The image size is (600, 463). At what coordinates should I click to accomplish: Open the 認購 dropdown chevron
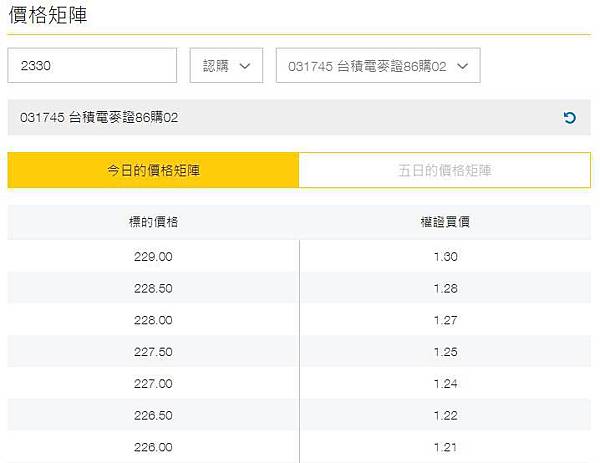coord(245,66)
